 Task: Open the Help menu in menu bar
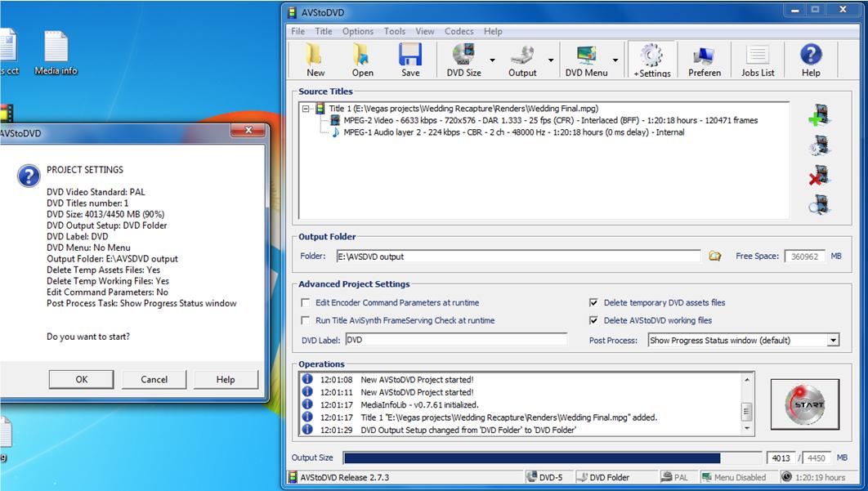[493, 32]
